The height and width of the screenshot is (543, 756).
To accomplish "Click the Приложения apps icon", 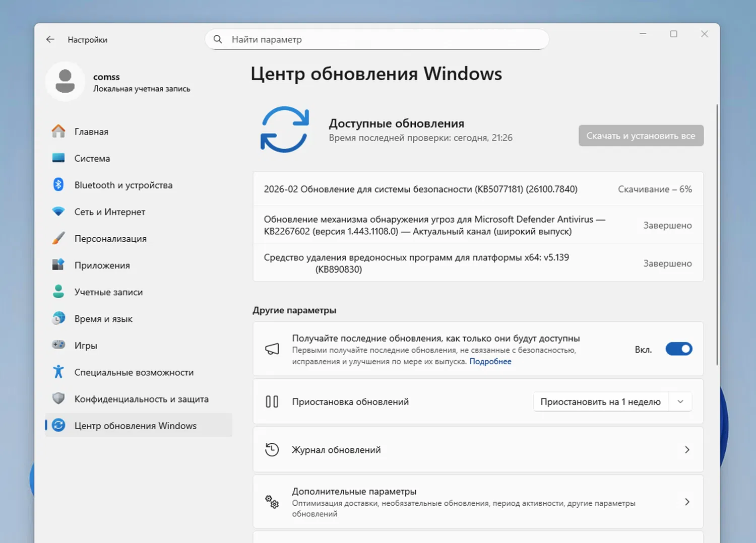I will tap(58, 265).
